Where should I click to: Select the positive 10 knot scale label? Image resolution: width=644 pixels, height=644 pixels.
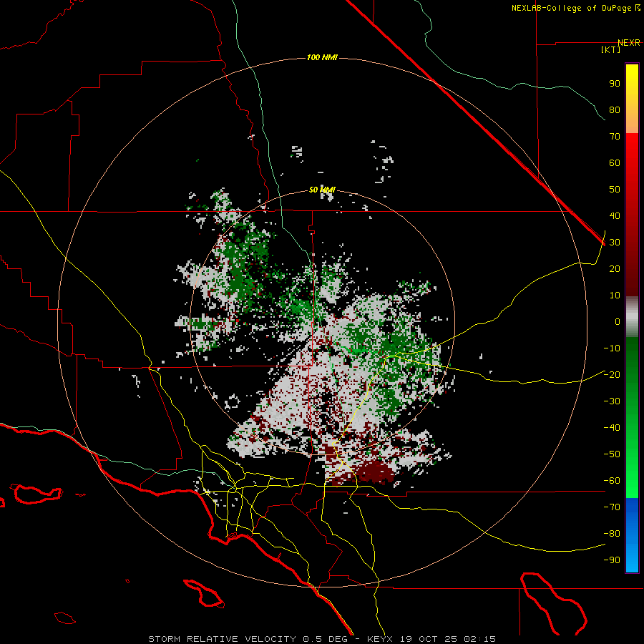(615, 296)
